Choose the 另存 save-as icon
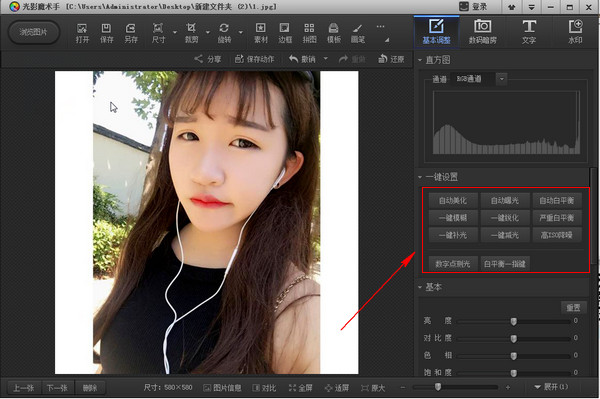Screen dimensions: 600x399 (x=131, y=33)
